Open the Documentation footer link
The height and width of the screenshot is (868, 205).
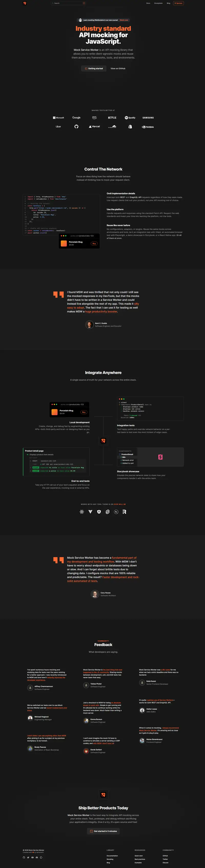112,855
